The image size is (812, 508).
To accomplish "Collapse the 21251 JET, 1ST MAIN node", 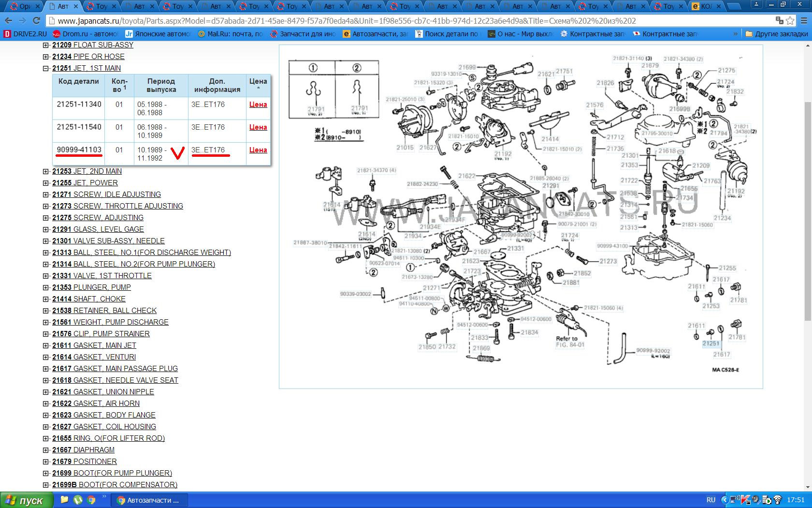I will click(x=46, y=68).
